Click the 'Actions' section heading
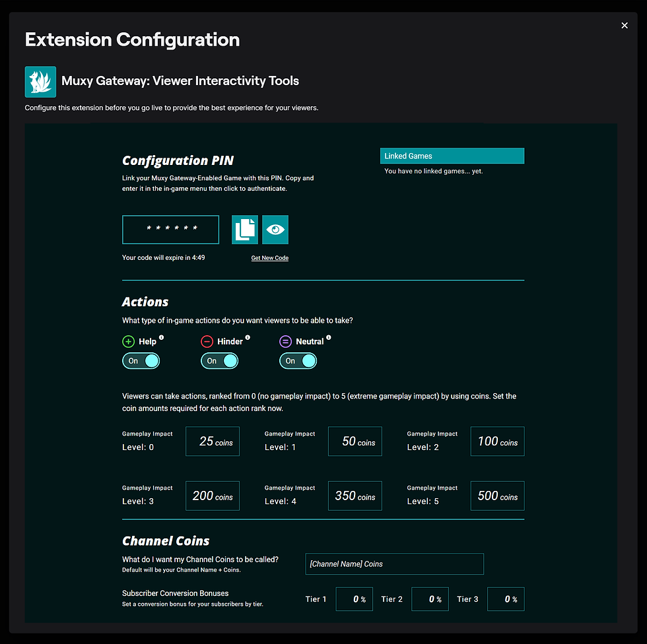This screenshot has width=647, height=644. click(145, 302)
